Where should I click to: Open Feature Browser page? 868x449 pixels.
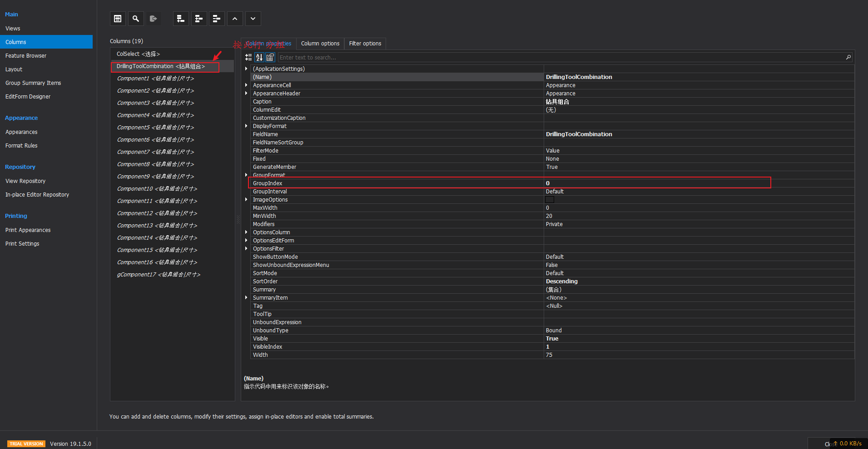[26, 55]
